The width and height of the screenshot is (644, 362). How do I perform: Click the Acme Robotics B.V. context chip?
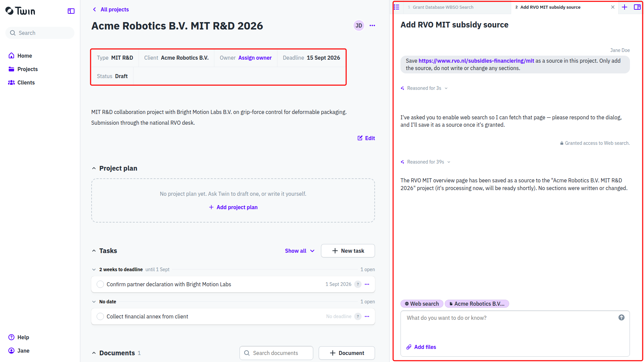click(x=477, y=304)
